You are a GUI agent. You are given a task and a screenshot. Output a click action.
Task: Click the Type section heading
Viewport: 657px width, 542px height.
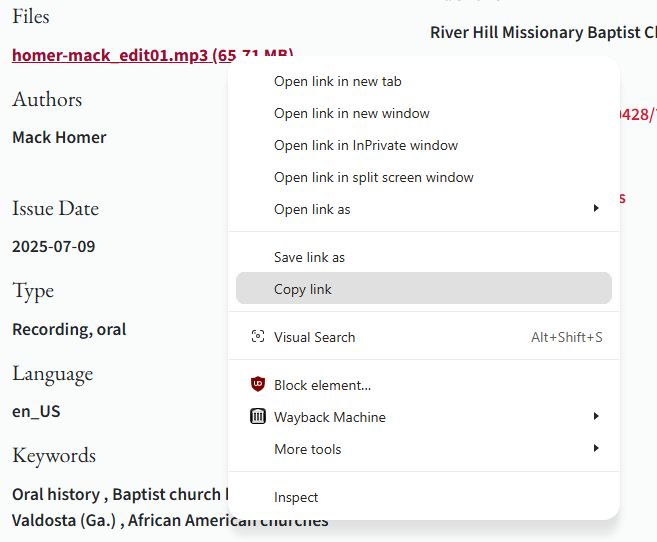click(33, 291)
